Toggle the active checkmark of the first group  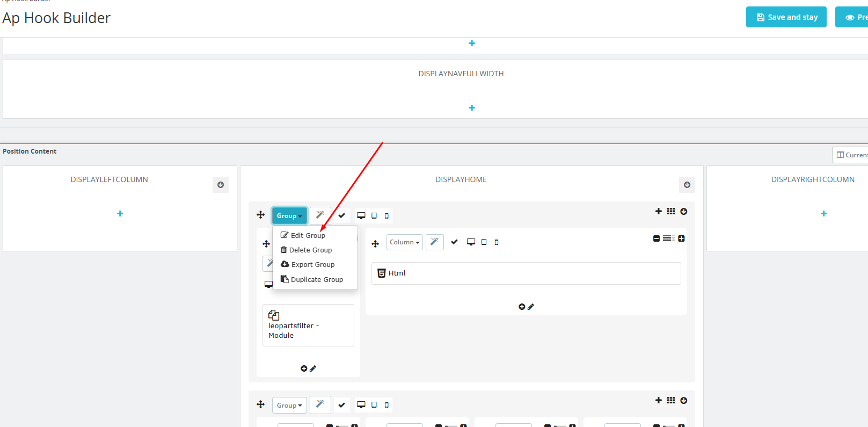(x=341, y=215)
